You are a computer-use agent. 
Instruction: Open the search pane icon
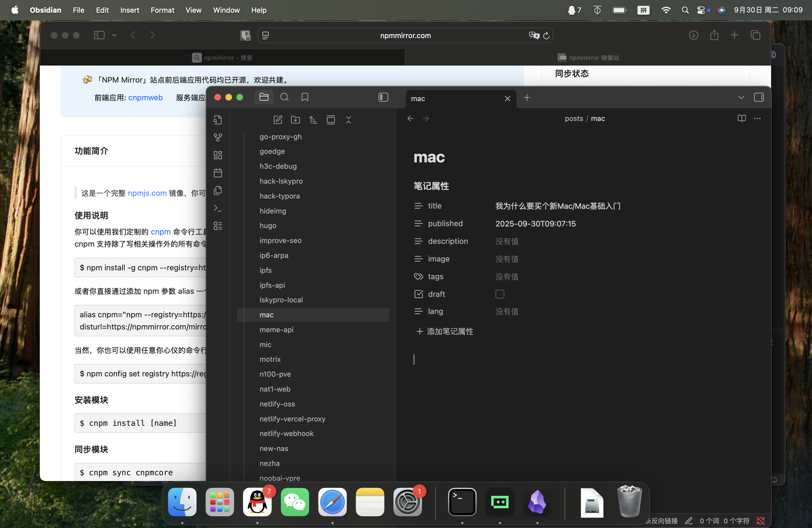click(x=284, y=97)
